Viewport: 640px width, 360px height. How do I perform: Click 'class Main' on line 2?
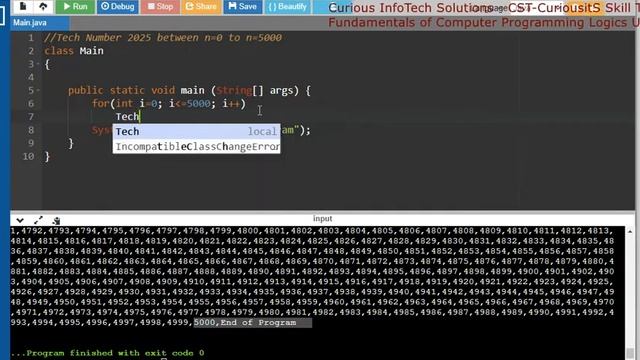pos(74,51)
